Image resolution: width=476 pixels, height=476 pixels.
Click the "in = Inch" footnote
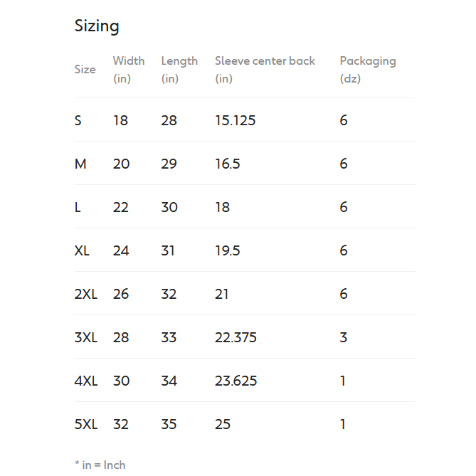tap(100, 465)
